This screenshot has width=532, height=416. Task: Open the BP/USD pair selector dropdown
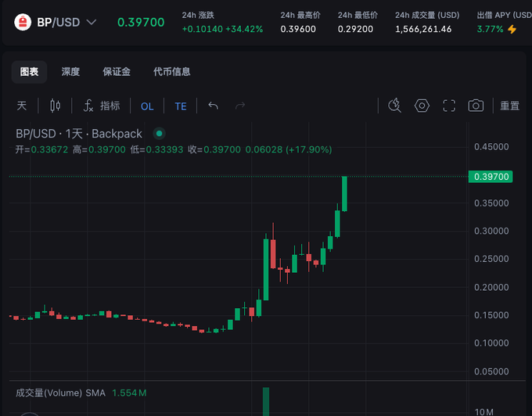pyautogui.click(x=66, y=23)
